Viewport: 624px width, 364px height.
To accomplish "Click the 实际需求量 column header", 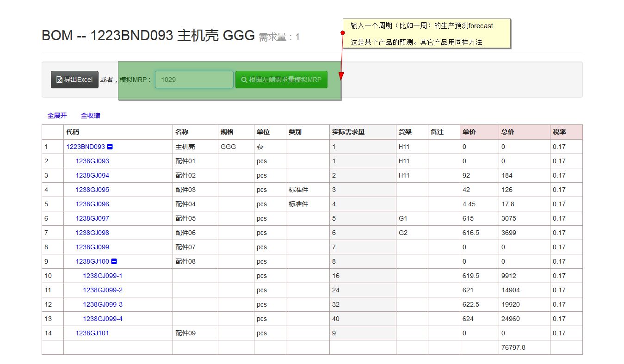I will (348, 132).
